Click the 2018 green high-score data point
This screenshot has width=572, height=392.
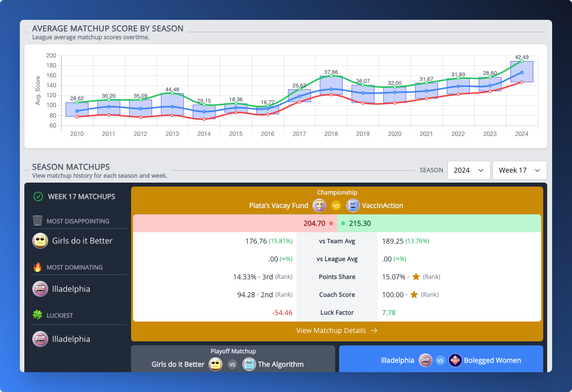[331, 76]
